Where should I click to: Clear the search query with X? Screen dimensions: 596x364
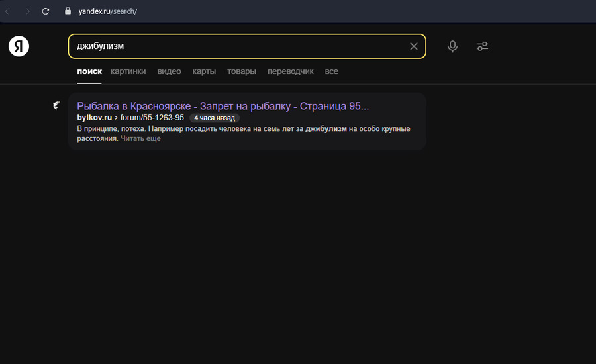(413, 46)
